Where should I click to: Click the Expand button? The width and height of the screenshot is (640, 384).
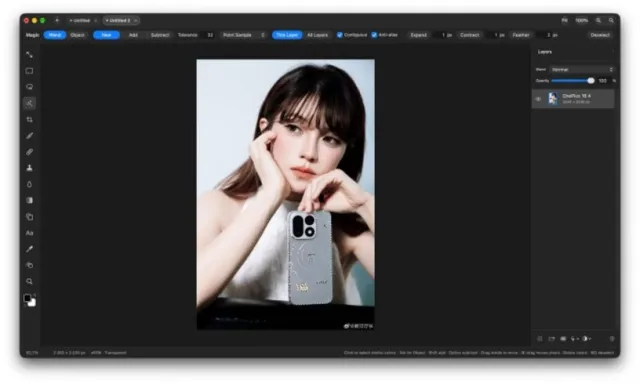click(418, 35)
